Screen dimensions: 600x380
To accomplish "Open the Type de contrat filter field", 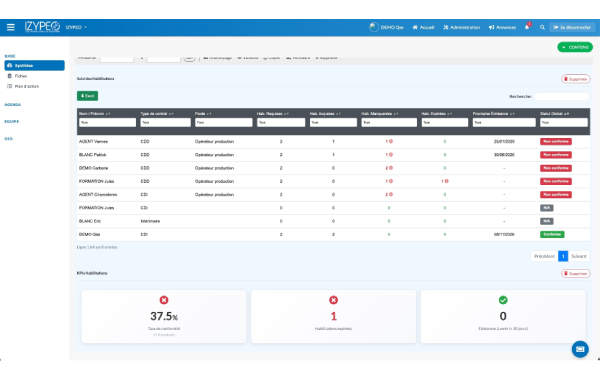I will pyautogui.click(x=166, y=122).
